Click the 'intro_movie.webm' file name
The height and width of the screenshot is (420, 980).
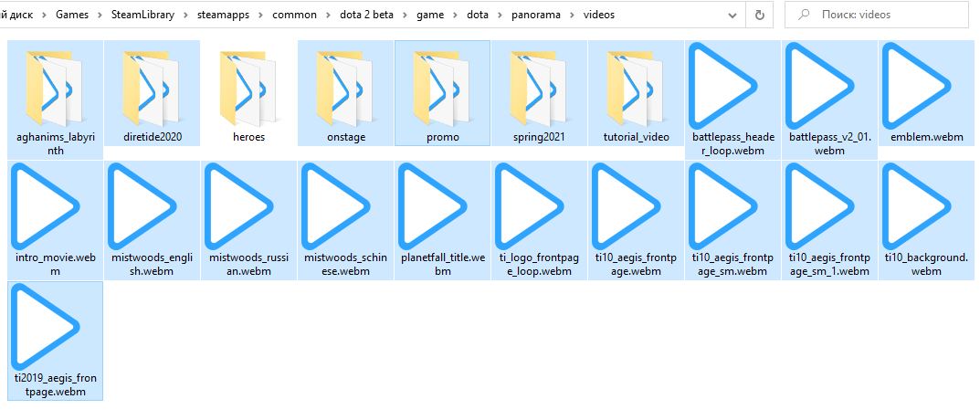[x=55, y=265]
